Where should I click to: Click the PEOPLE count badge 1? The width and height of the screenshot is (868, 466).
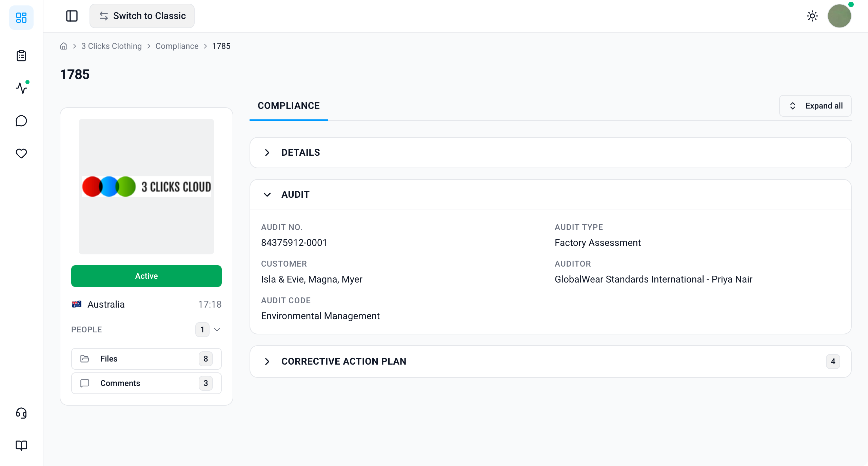coord(202,330)
